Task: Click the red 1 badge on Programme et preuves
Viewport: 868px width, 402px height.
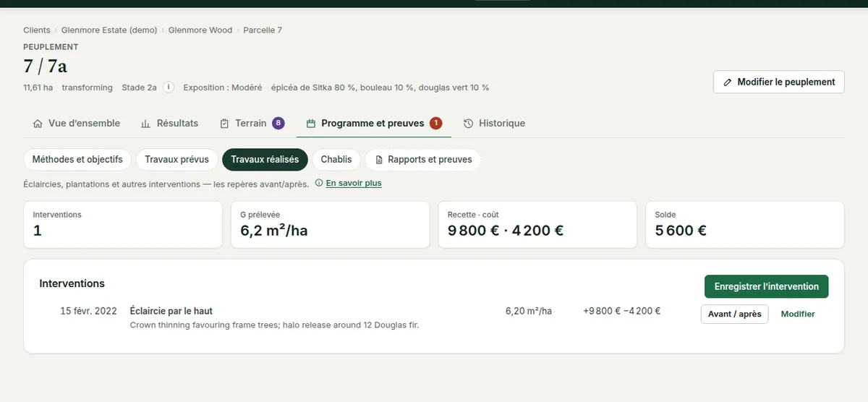Action: pos(435,124)
